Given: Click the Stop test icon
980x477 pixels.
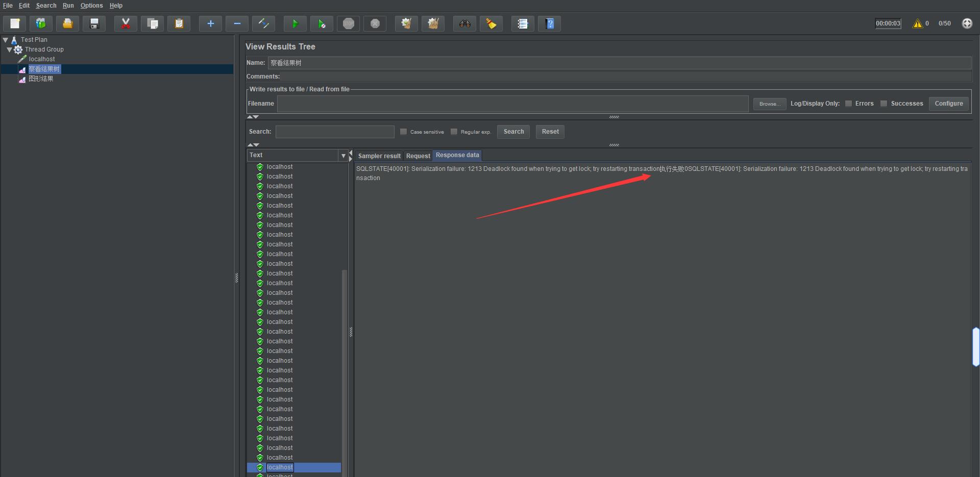Looking at the screenshot, I should pyautogui.click(x=349, y=23).
